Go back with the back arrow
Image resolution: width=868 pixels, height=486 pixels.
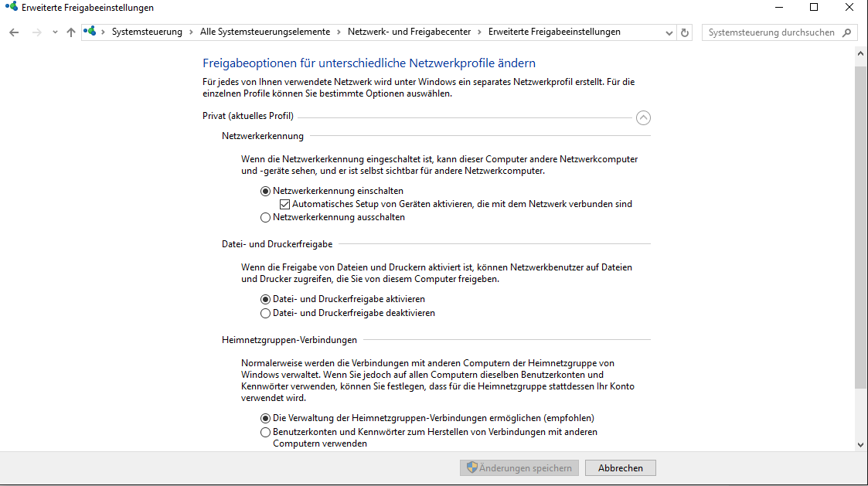tap(15, 32)
